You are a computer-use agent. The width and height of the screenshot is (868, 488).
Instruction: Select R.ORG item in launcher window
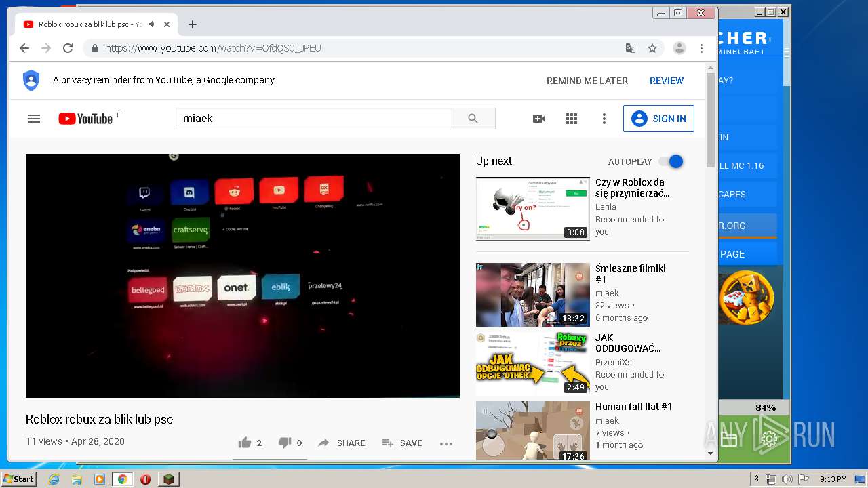[x=748, y=226]
